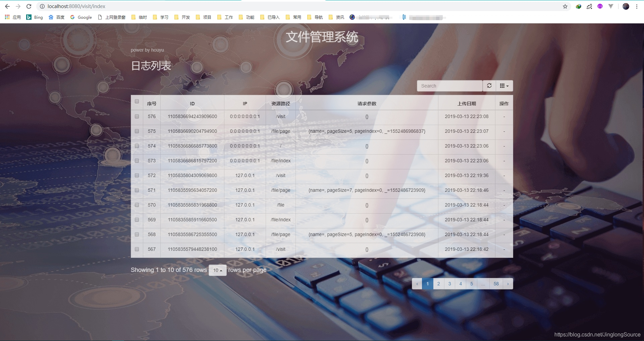
Task: Open the apps grid shortcut in bookmarks bar
Action: [x=13, y=17]
